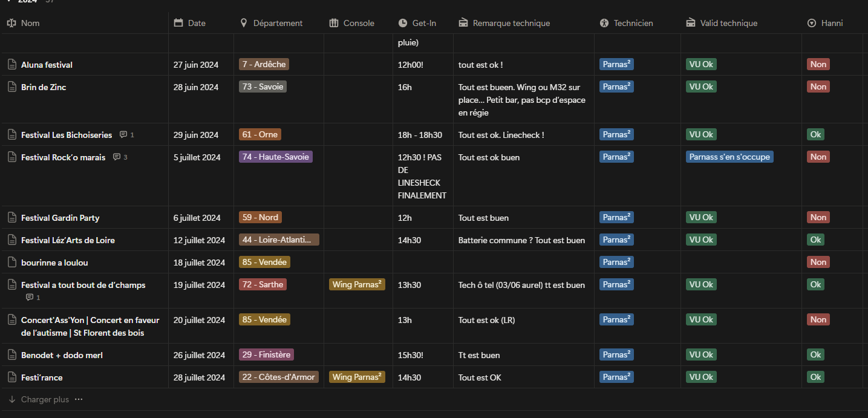Image resolution: width=868 pixels, height=418 pixels.
Task: Click comment icon under Festival a tout bout de d'champs
Action: click(30, 298)
